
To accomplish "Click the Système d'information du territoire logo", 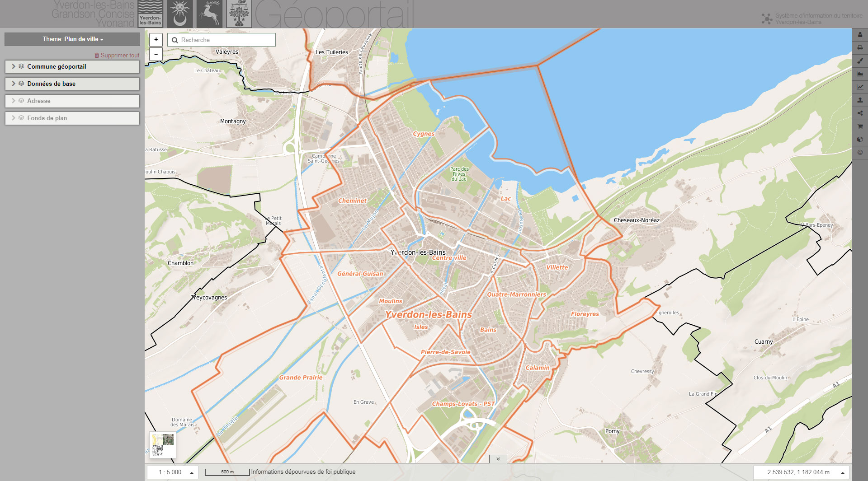I will pyautogui.click(x=812, y=19).
